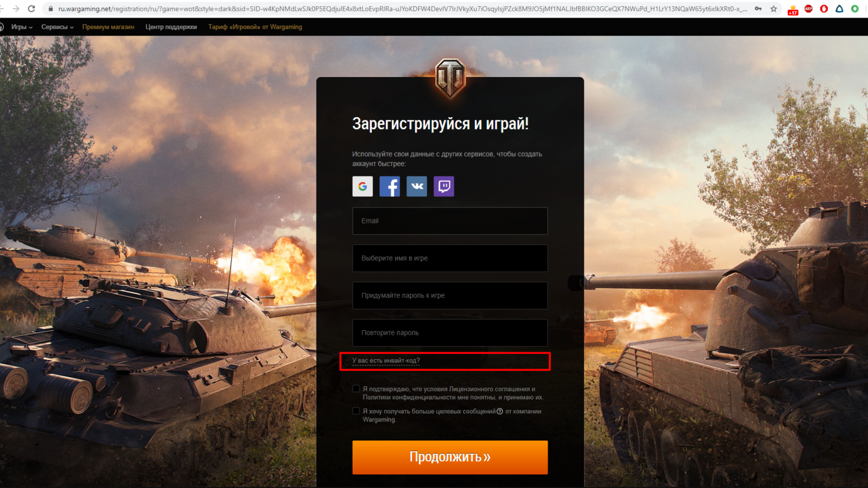Open saved passwords key icon
868x488 pixels.
pyautogui.click(x=758, y=8)
